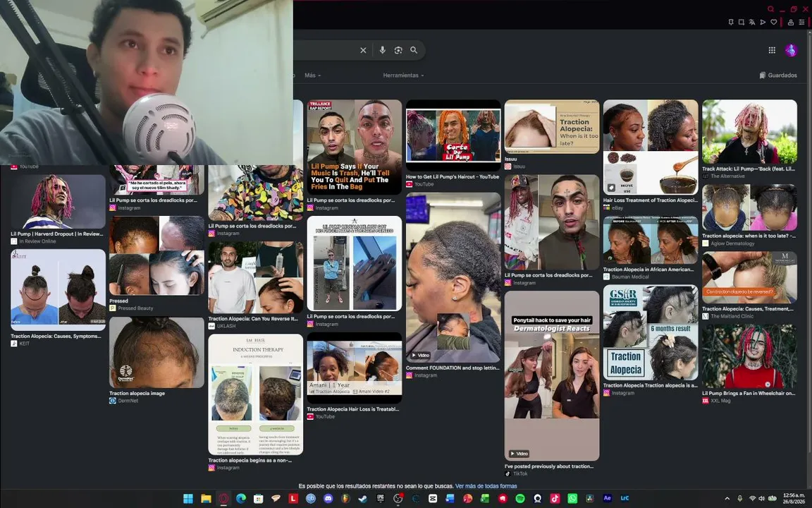Open Discord from the taskbar

point(328,499)
